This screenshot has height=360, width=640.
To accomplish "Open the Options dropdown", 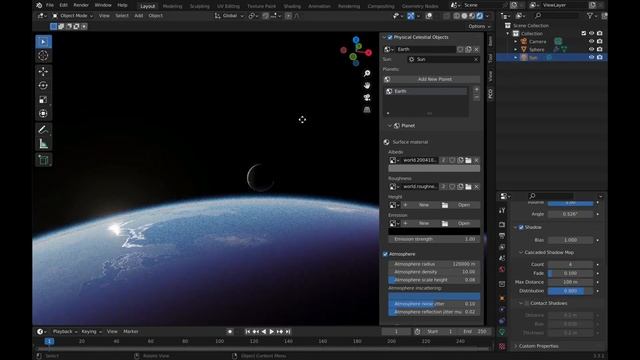I will coord(480,26).
